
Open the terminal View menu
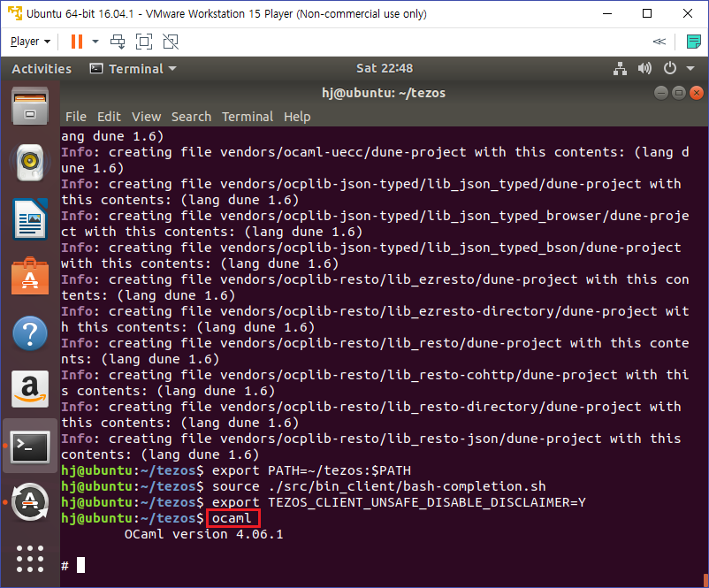[x=146, y=117]
